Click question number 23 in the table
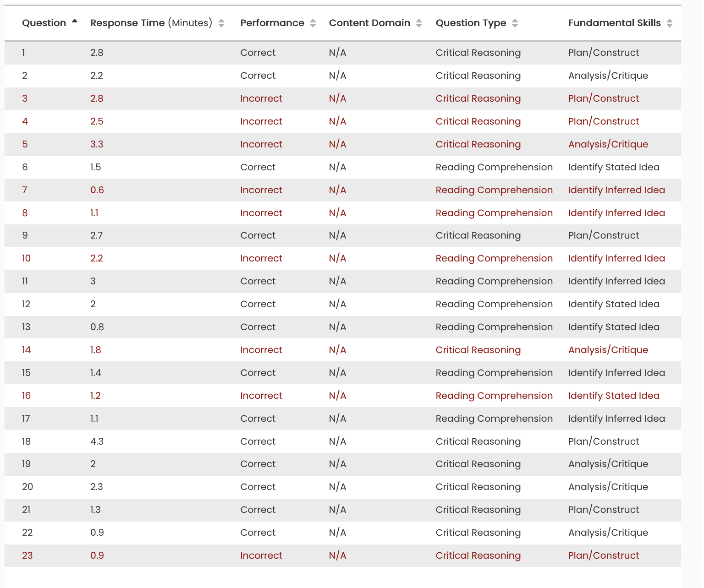Viewport: 704px width, 588px height. (27, 555)
